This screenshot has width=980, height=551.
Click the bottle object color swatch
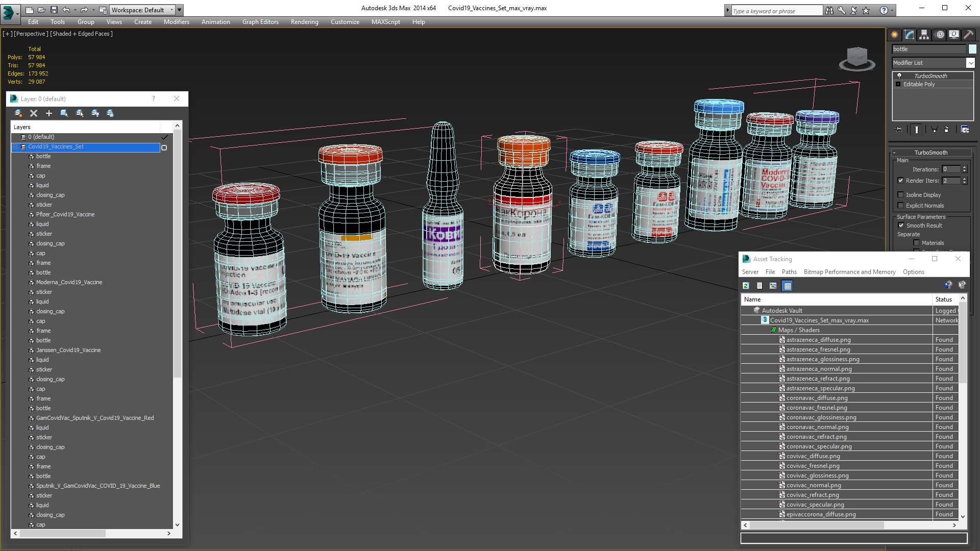[x=973, y=49]
